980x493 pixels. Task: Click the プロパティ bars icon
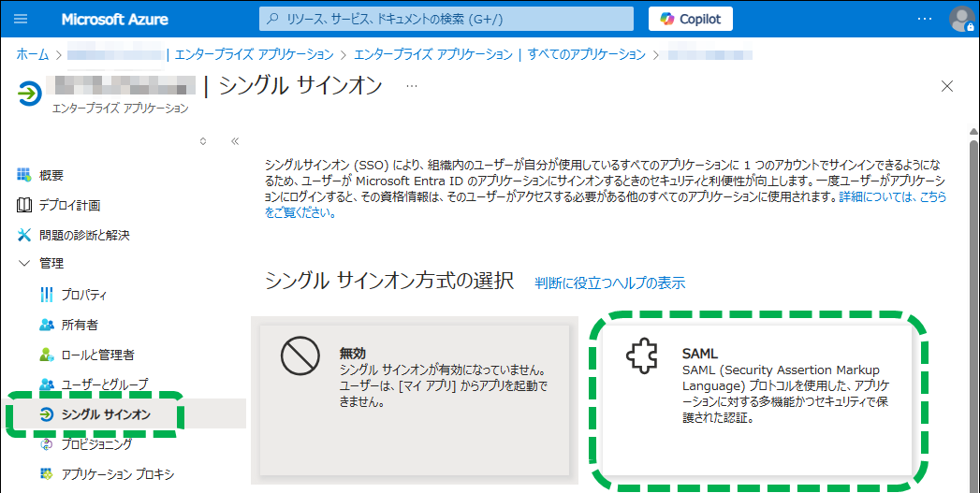(47, 295)
